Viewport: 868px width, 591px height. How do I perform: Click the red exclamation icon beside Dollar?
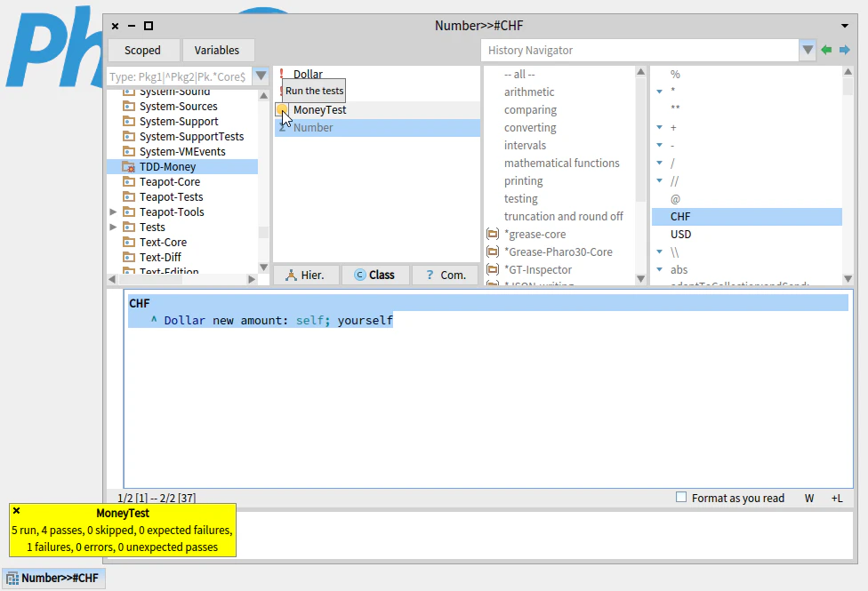pyautogui.click(x=281, y=73)
